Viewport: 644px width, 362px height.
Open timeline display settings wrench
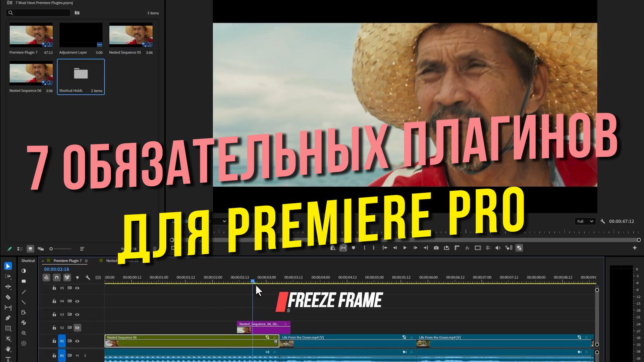[88, 277]
